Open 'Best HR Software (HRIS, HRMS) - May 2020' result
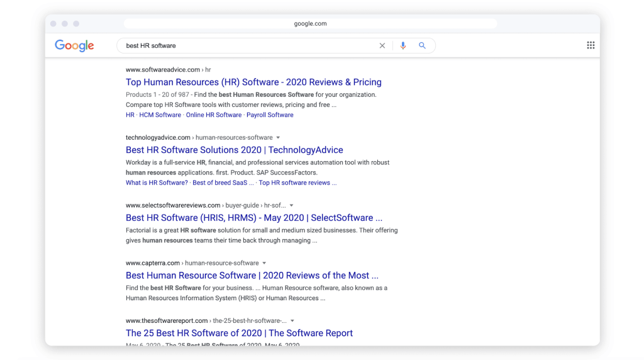The width and height of the screenshot is (644, 360). (x=254, y=218)
